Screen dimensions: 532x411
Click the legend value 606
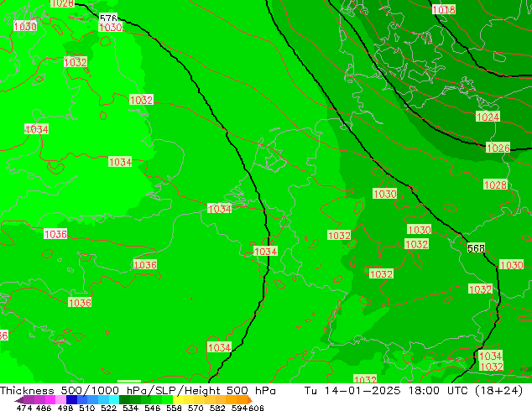256,408
